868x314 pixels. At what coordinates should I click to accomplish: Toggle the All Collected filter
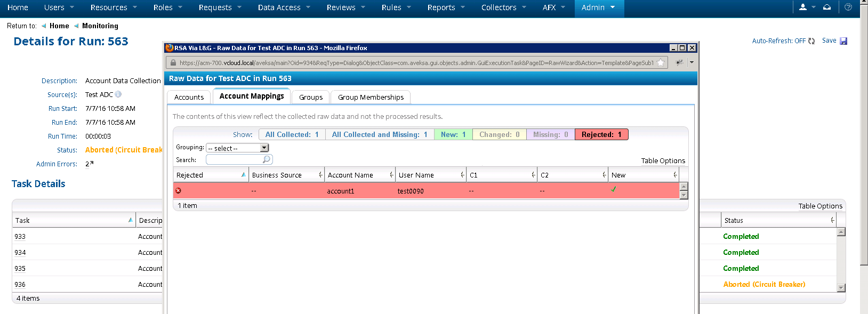[x=292, y=134]
